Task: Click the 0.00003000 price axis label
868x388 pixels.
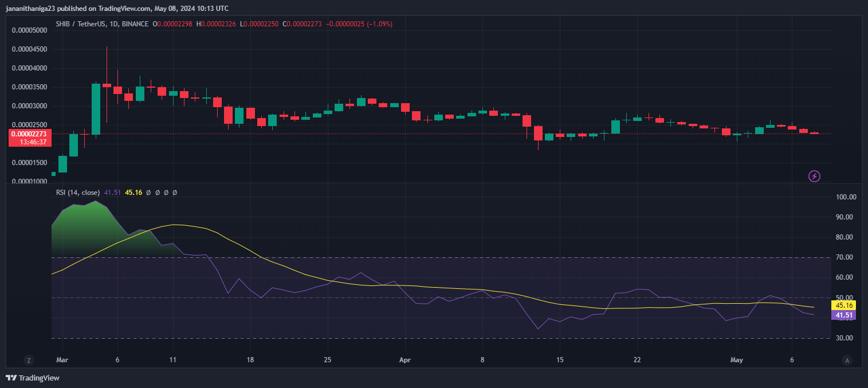Action: pyautogui.click(x=30, y=106)
